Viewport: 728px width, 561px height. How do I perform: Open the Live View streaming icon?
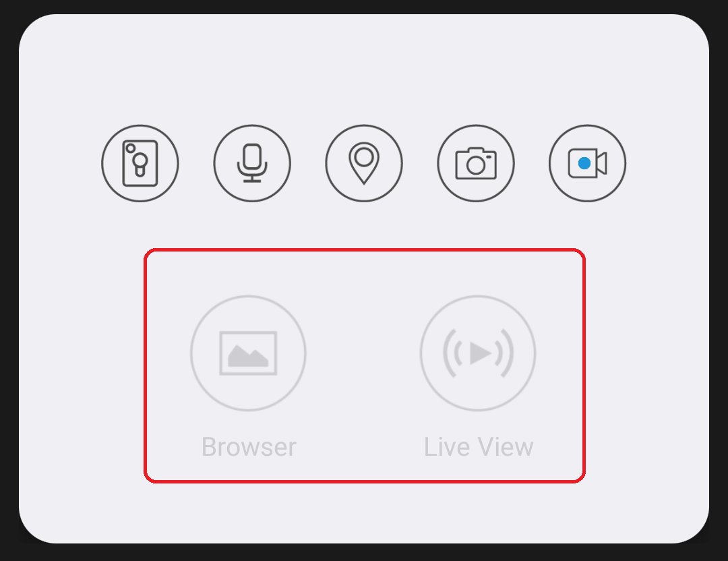(478, 353)
